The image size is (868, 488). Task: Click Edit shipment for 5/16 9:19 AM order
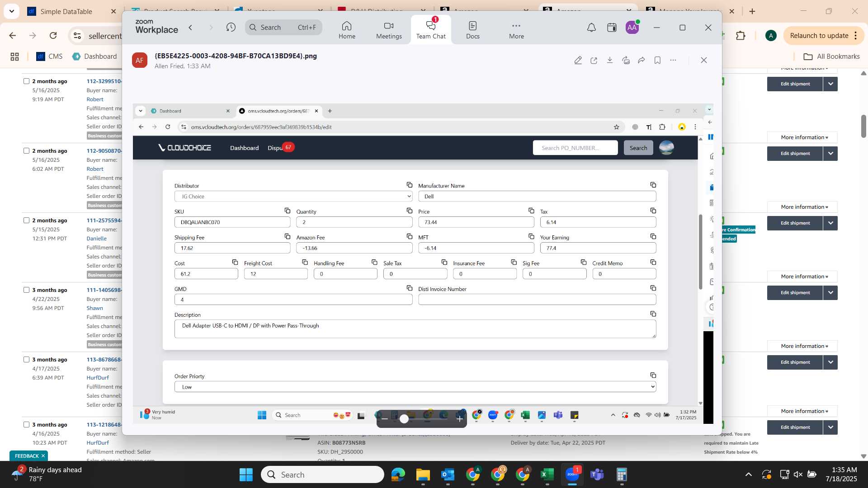[x=795, y=84]
